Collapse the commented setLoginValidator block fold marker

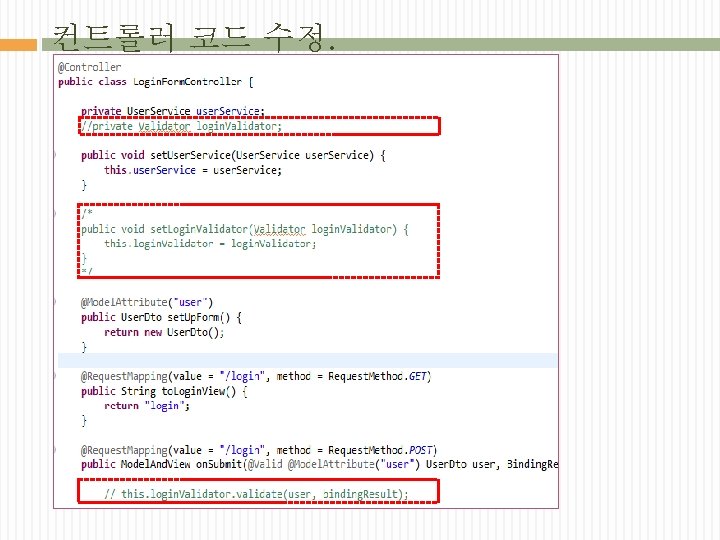pos(56,213)
